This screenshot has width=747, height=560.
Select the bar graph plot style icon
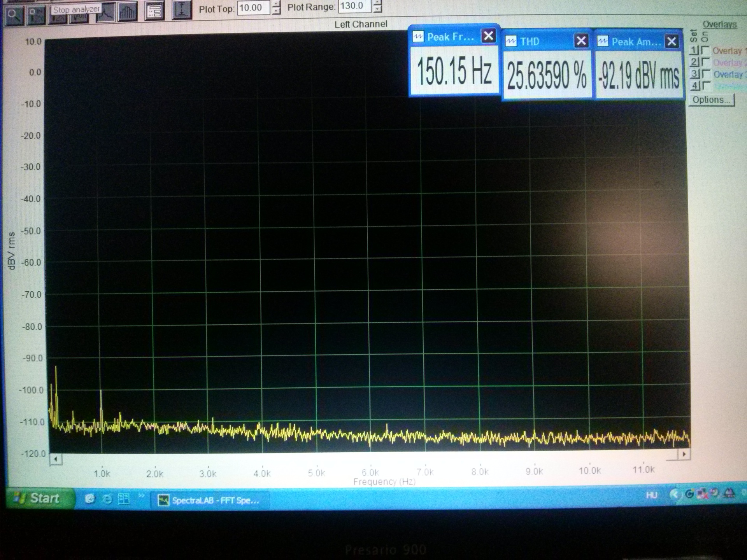coord(128,12)
